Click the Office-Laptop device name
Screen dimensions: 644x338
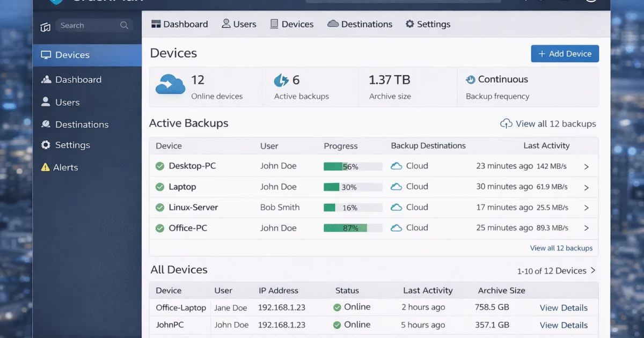pos(181,307)
